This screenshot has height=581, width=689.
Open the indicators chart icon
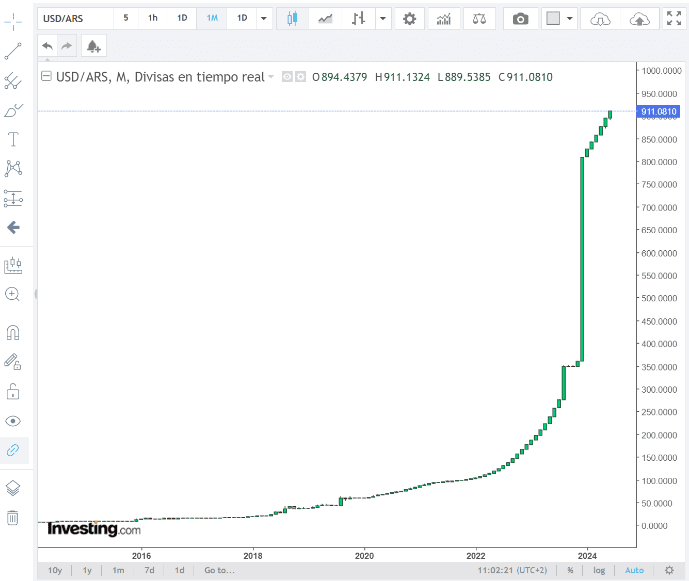click(x=444, y=19)
